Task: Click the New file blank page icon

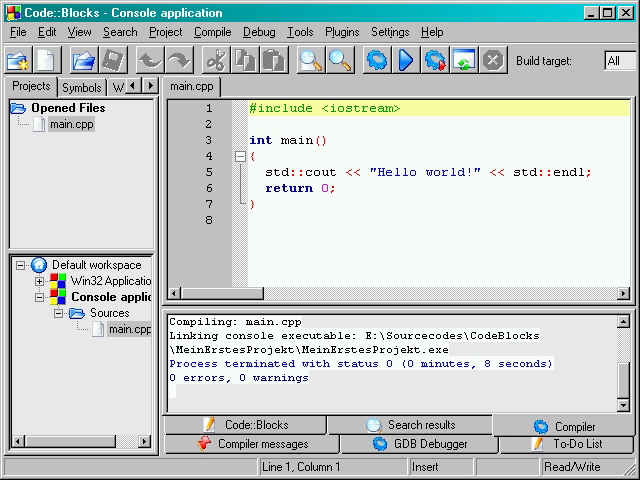Action: (x=47, y=61)
